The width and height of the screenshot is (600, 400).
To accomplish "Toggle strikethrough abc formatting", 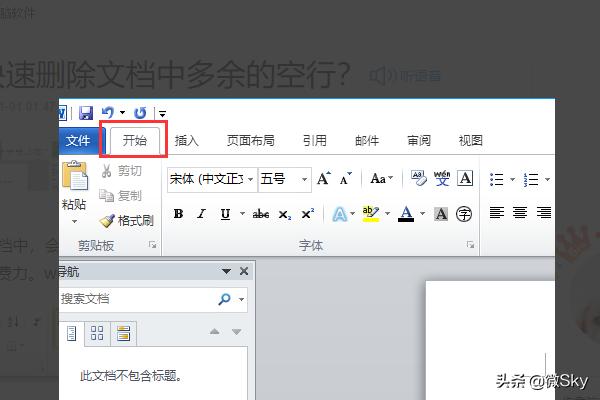I will (261, 214).
